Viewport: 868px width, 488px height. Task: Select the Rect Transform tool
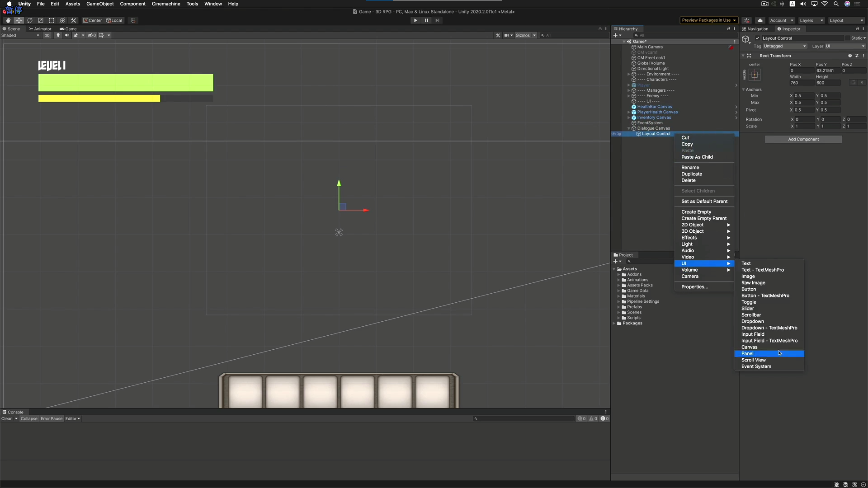point(52,20)
